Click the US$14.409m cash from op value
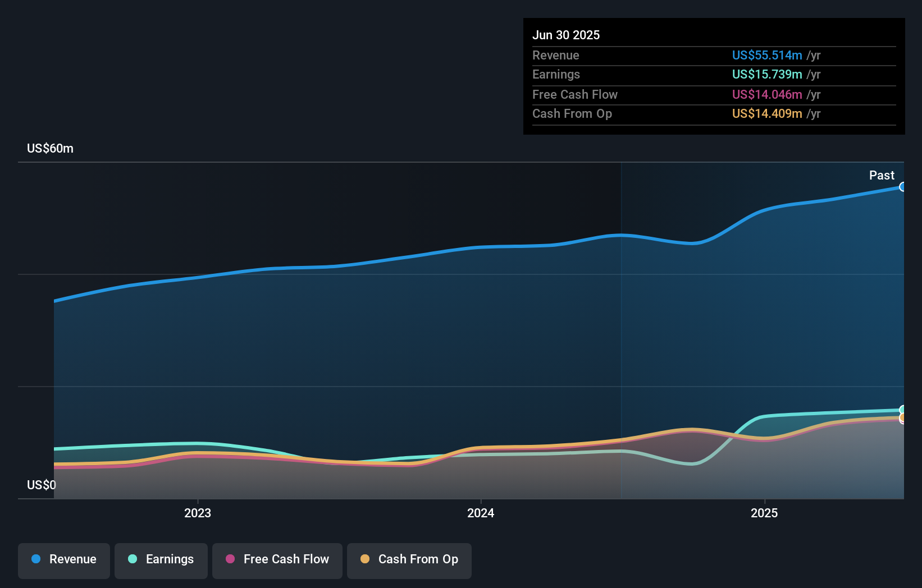The height and width of the screenshot is (588, 922). point(767,114)
